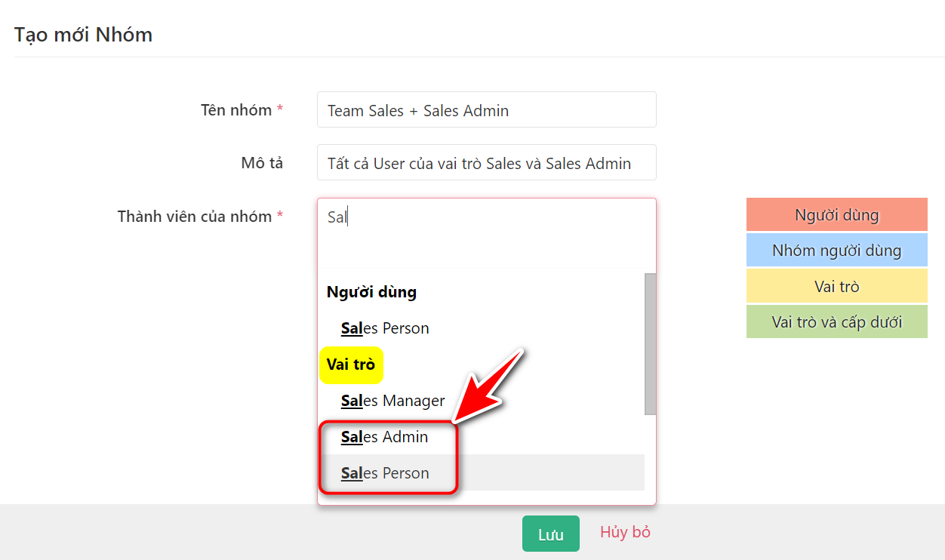Click the green Vai trò và cấp dưới swatch
Viewport: 945px width, 560px height.
click(836, 322)
